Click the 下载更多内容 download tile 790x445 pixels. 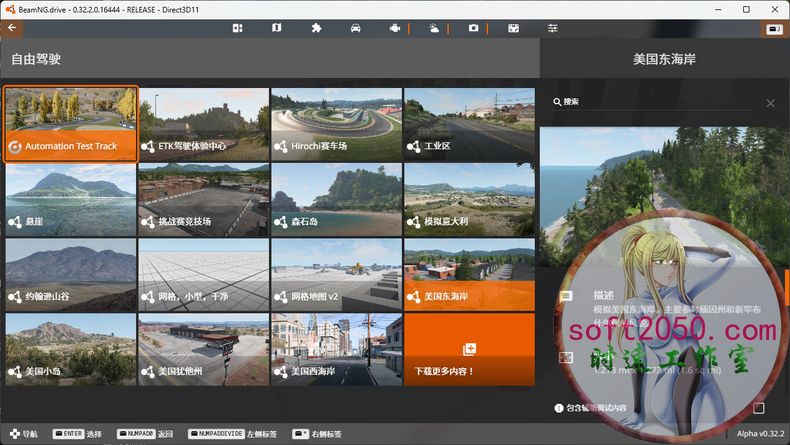pos(470,350)
